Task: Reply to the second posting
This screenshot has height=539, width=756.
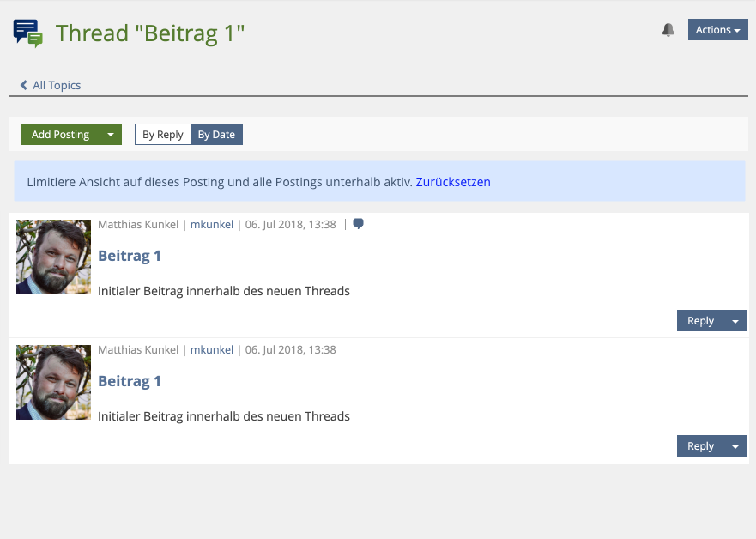Action: click(700, 446)
